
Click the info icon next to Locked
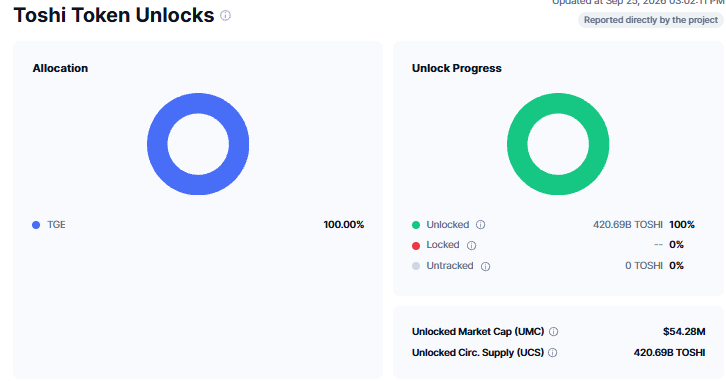click(471, 245)
